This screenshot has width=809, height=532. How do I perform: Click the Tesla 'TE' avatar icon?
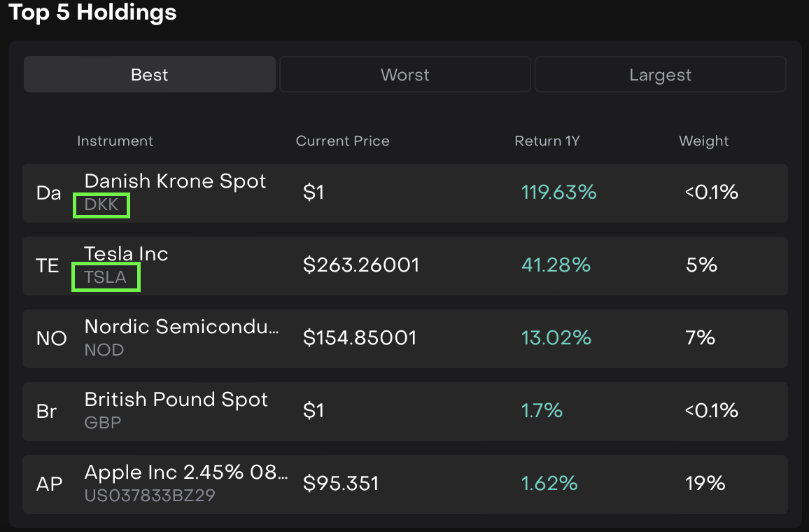[48, 265]
